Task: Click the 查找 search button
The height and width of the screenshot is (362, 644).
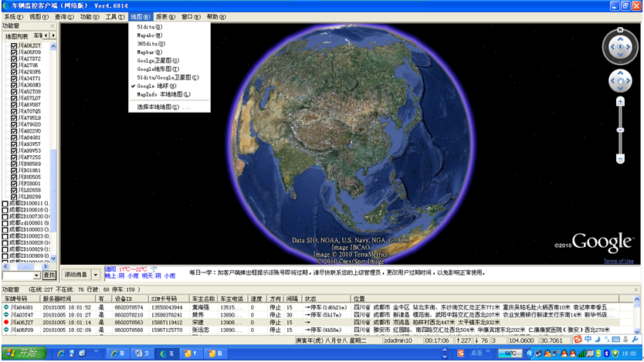Action: 49,275
